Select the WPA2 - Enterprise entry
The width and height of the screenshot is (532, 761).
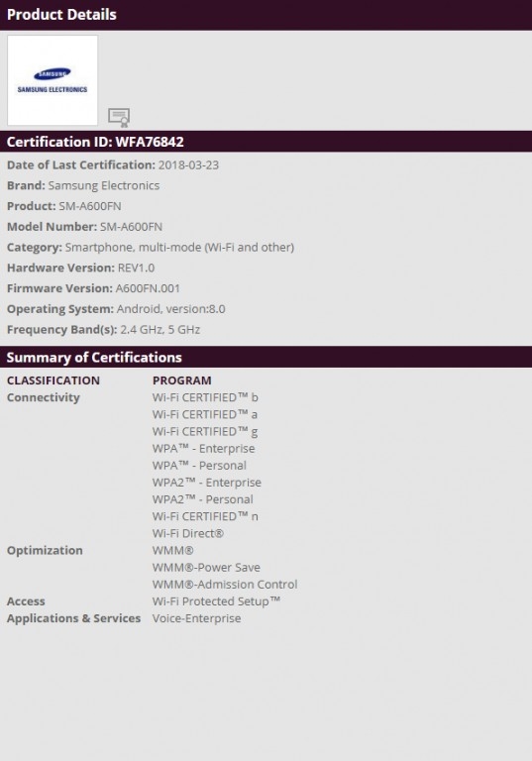(x=207, y=483)
